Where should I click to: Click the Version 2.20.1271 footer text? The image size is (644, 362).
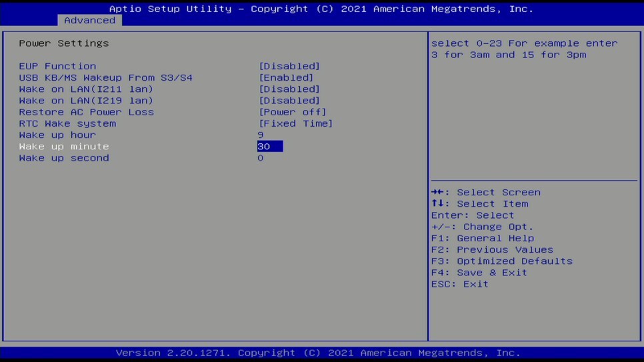(318, 353)
